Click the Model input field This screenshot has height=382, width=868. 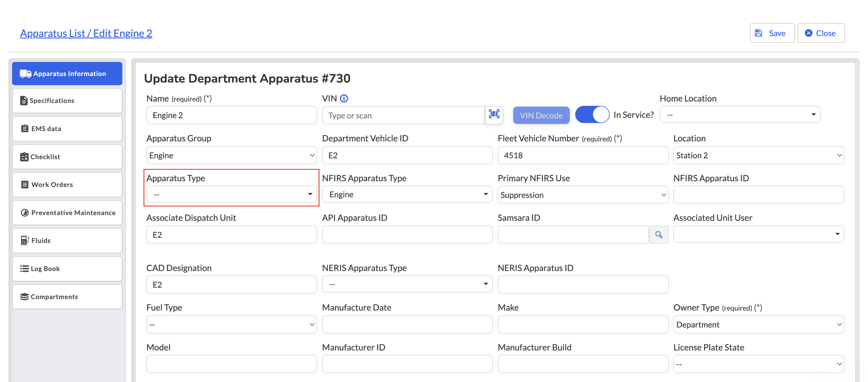(231, 364)
